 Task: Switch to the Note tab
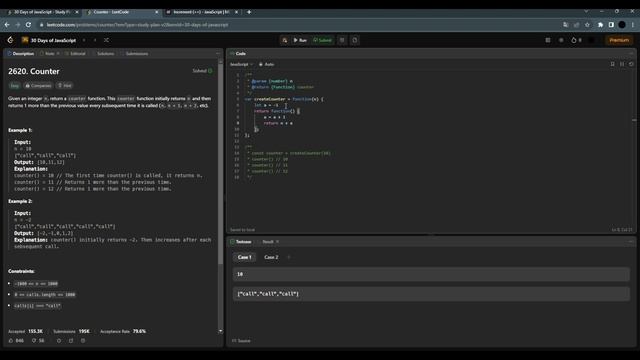(47, 53)
